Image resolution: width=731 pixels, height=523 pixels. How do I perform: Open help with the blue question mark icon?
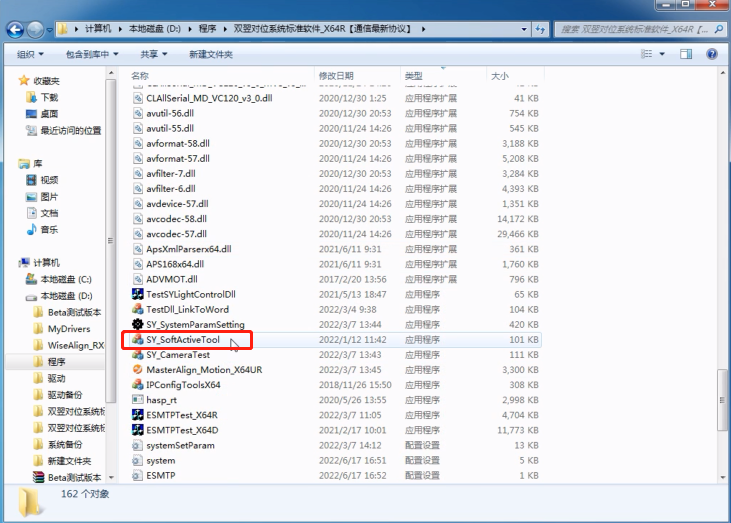pos(710,54)
